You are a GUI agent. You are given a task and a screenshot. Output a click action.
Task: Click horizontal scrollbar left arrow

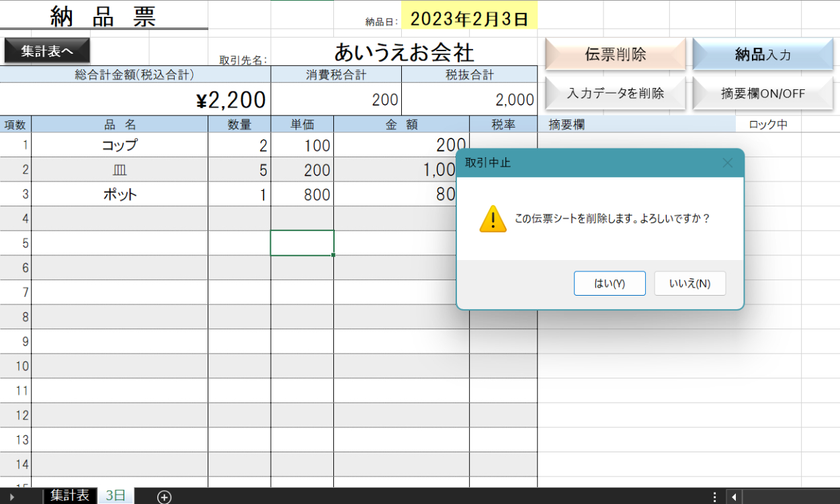coord(734,497)
